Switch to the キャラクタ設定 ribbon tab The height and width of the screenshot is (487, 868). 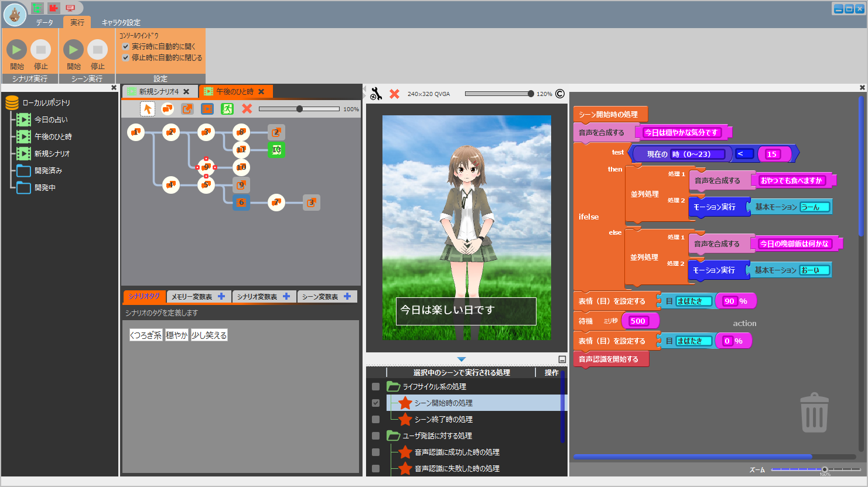[x=121, y=22]
